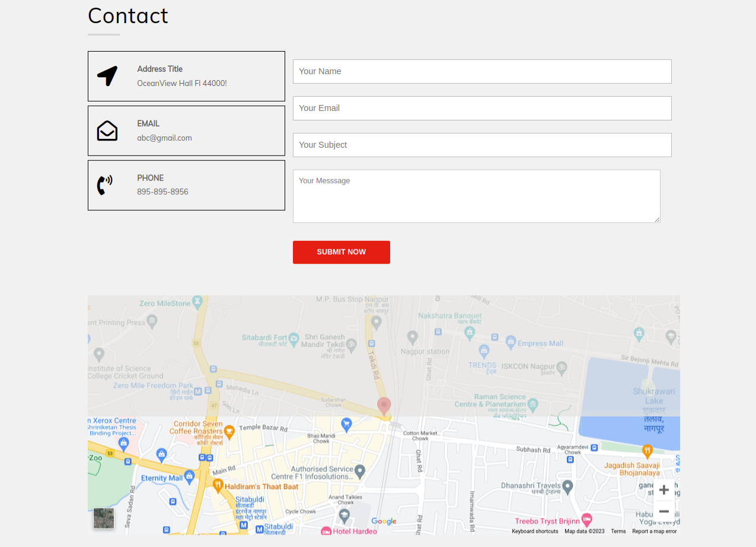Click the Treebo Tryst Brijinn hotel marker
Screen dimensions: 756x547
[586, 519]
